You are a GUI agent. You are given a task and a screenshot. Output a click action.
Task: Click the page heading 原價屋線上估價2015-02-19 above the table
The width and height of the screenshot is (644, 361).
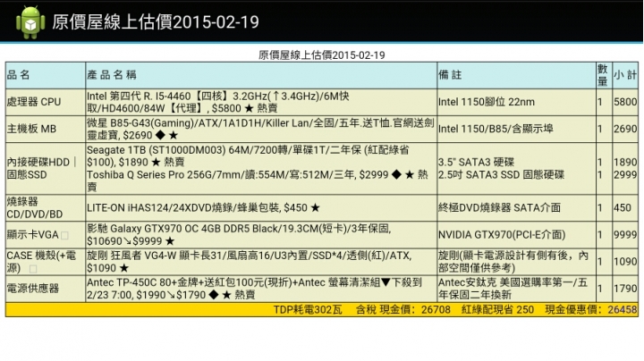pos(322,55)
